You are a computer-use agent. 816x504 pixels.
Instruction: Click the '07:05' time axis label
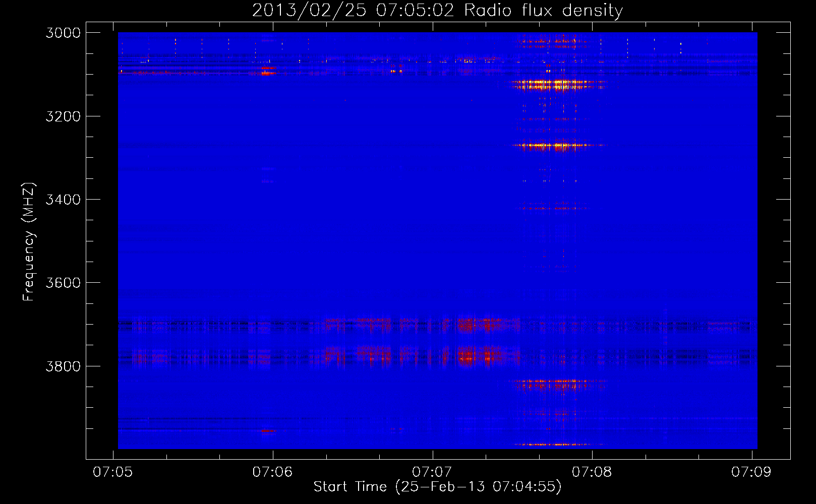[x=113, y=472]
